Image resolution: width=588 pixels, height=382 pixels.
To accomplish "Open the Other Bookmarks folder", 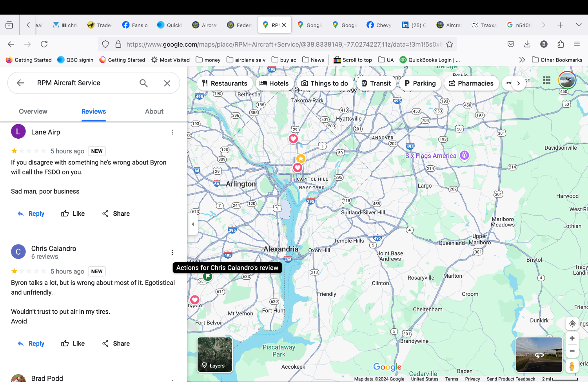I will point(557,60).
